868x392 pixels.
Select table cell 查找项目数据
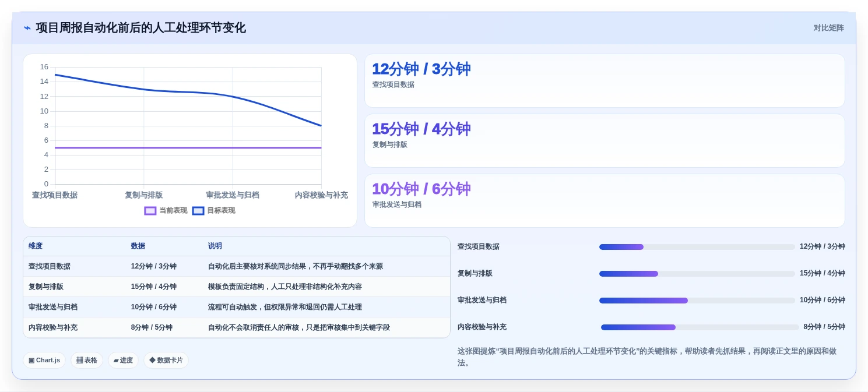point(50,267)
